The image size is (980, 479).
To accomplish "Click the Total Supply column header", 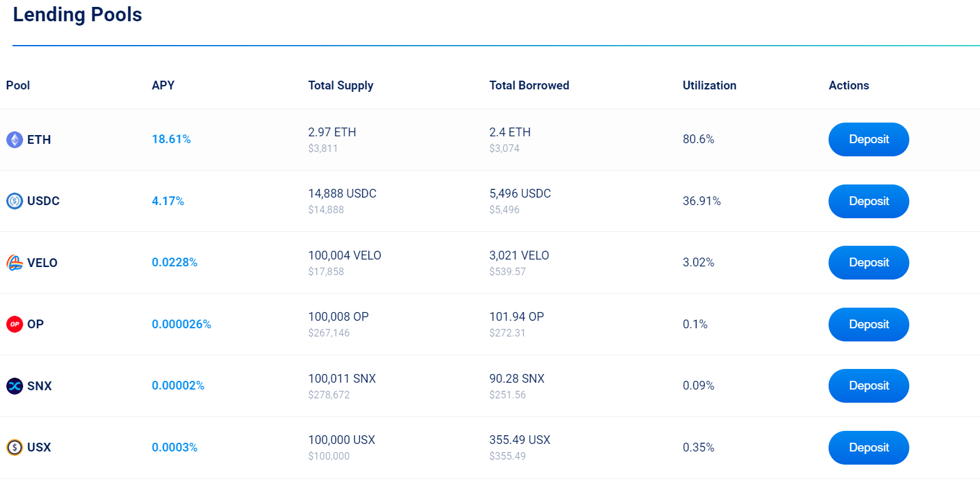I will tap(340, 86).
